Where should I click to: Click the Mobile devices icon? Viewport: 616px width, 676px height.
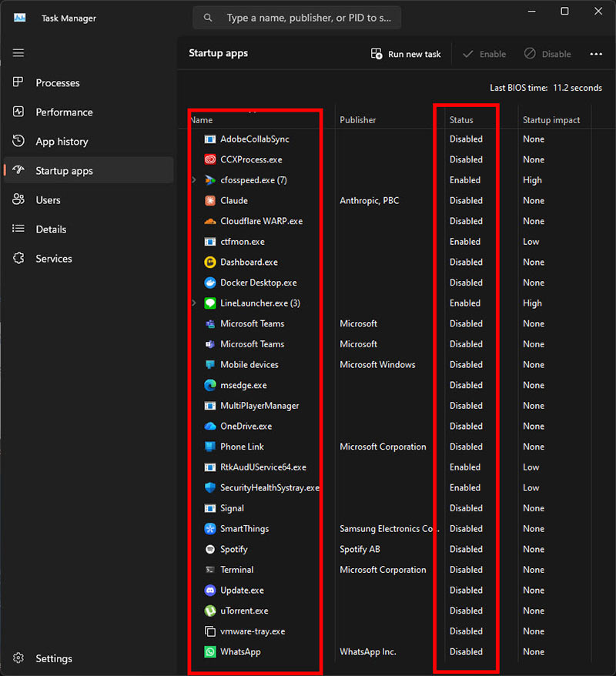[210, 365]
